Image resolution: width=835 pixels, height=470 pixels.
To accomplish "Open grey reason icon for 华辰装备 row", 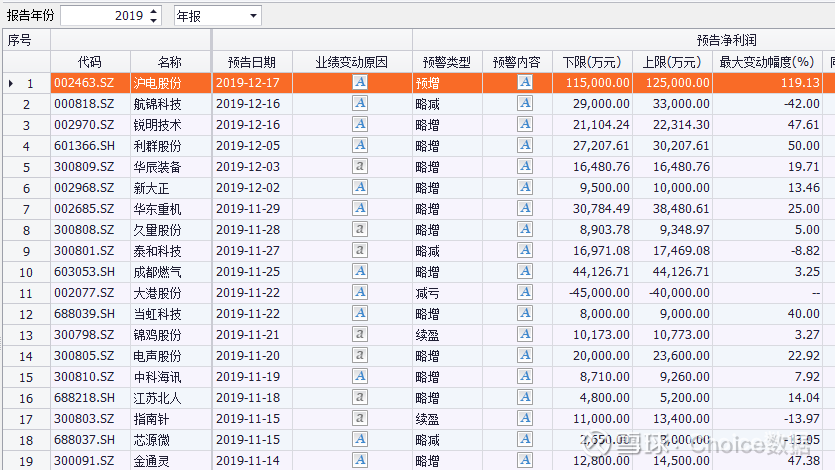I will tap(360, 167).
